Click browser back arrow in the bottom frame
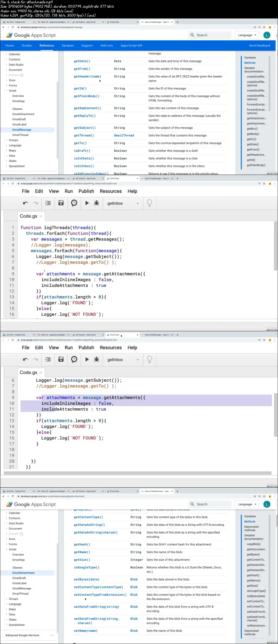Image resolution: width=278 pixels, height=644 pixels. pyautogui.click(x=3, y=496)
